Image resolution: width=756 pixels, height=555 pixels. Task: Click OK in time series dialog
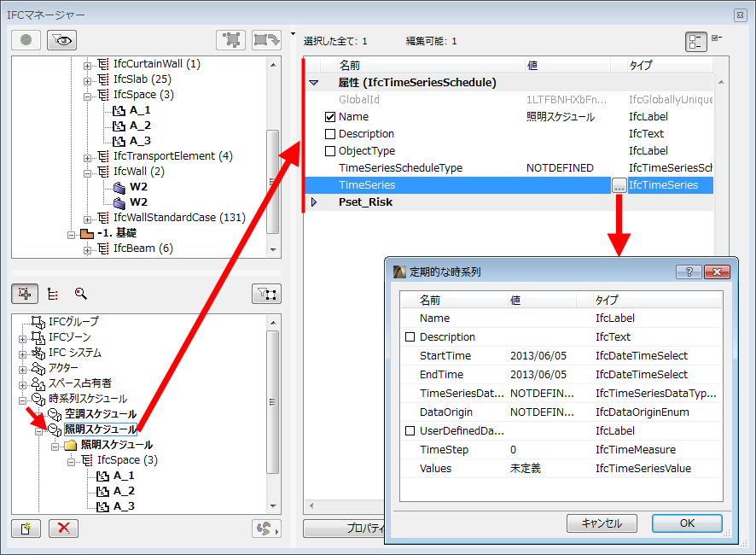coord(687,523)
